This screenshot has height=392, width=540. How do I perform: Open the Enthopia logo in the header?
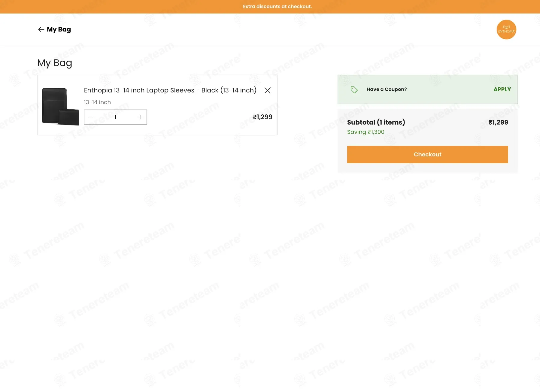(506, 29)
